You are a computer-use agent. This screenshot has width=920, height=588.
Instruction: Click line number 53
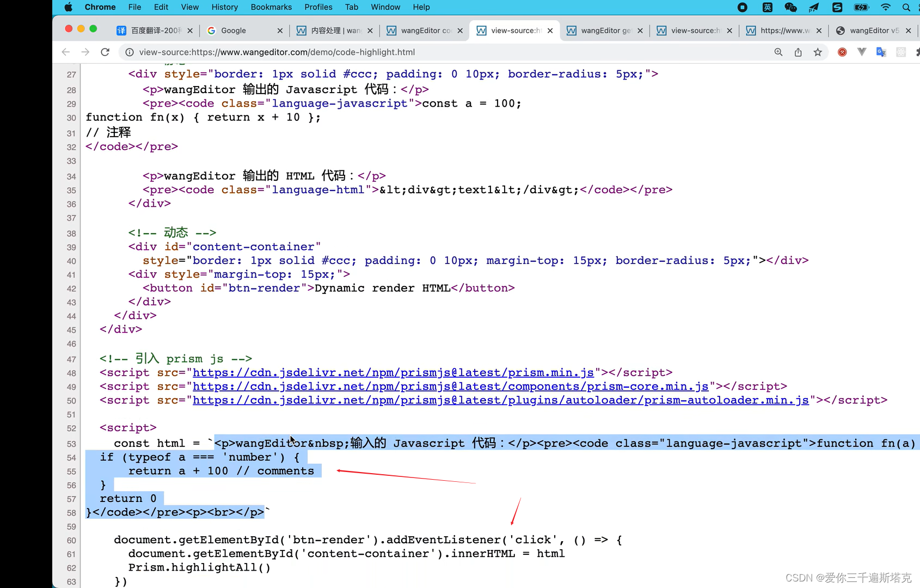[71, 444]
